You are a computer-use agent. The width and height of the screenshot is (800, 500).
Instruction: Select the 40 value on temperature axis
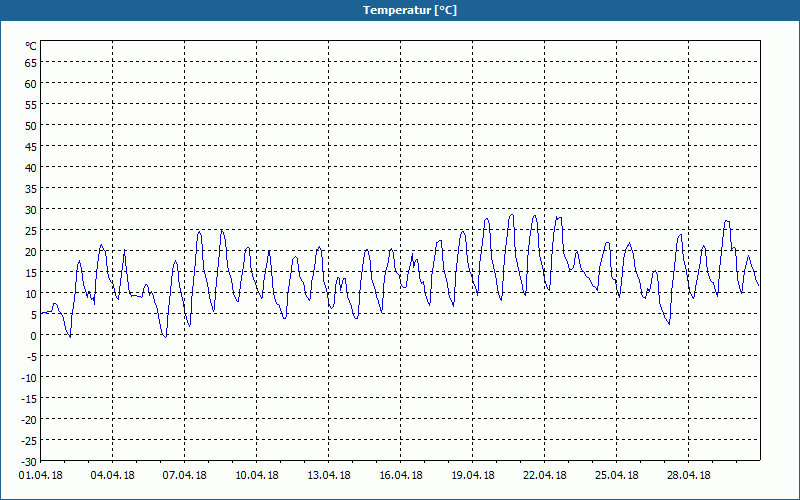[x=31, y=168]
